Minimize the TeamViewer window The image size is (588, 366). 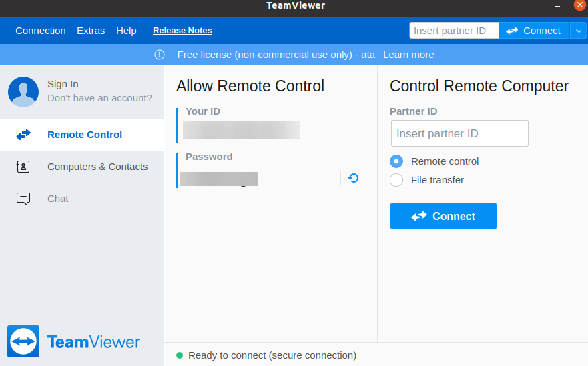click(557, 6)
